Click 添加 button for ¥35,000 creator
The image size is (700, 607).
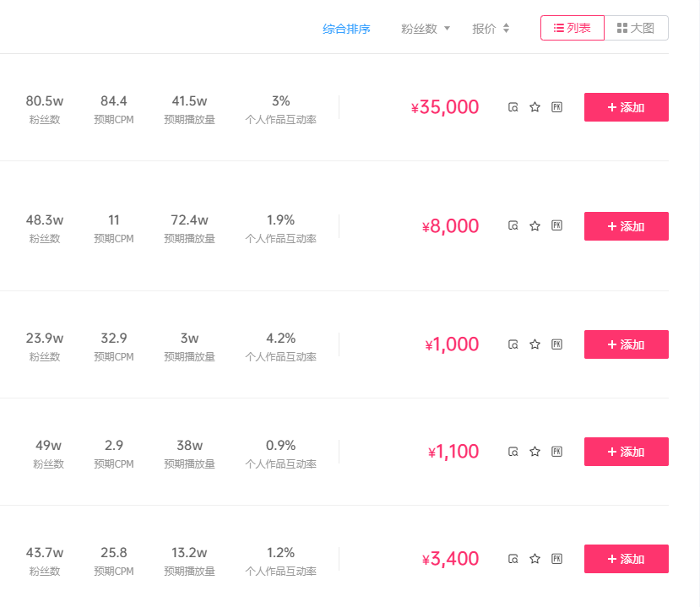coord(626,107)
